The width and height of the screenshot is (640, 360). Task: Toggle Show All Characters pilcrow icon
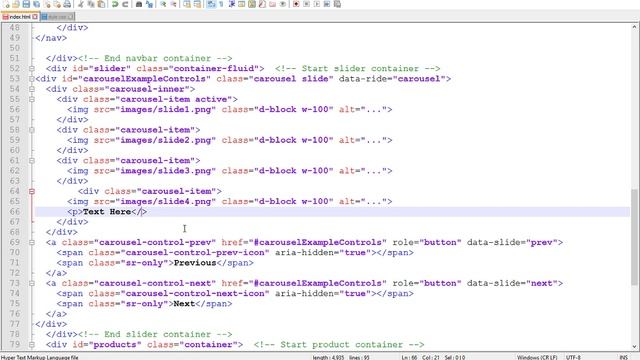[x=221, y=4]
